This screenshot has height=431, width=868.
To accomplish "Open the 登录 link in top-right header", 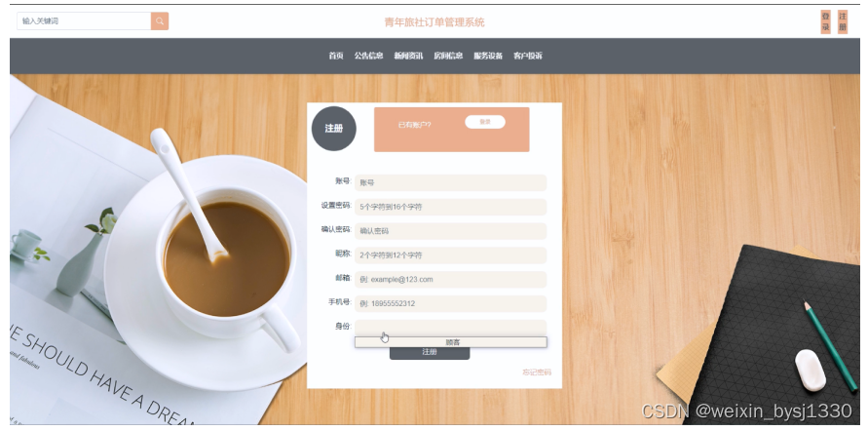I will pyautogui.click(x=825, y=21).
